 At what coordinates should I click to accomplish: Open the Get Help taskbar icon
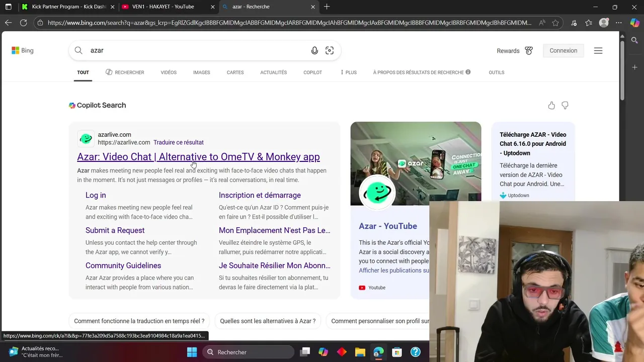[416, 352]
